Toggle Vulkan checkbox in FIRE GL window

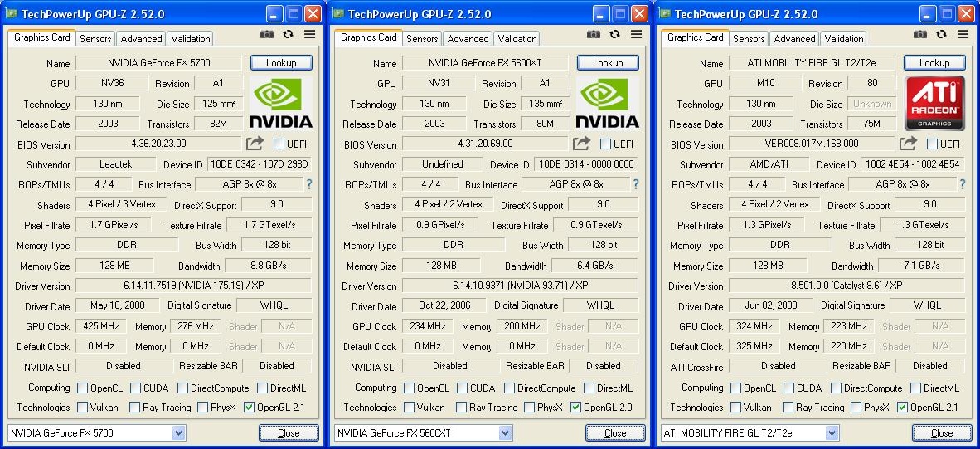tap(736, 408)
